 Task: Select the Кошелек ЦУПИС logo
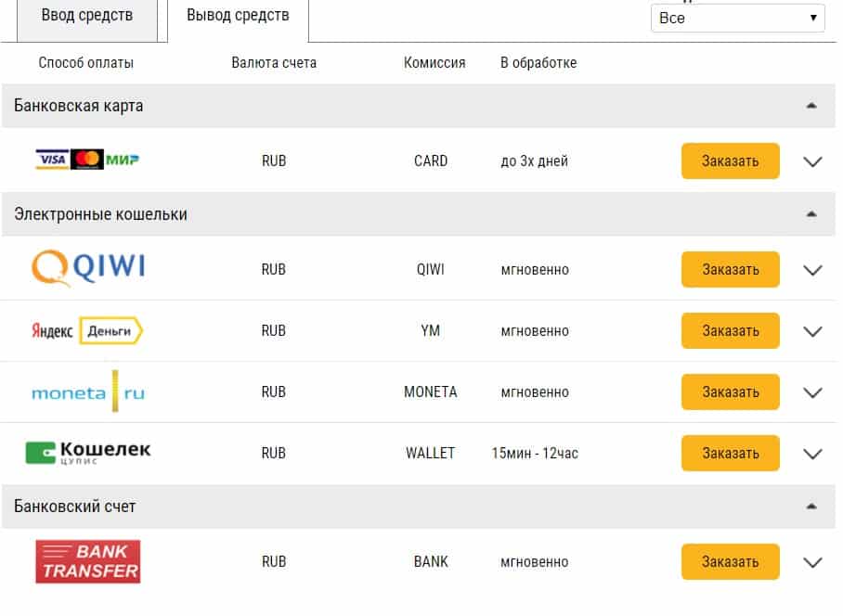88,453
